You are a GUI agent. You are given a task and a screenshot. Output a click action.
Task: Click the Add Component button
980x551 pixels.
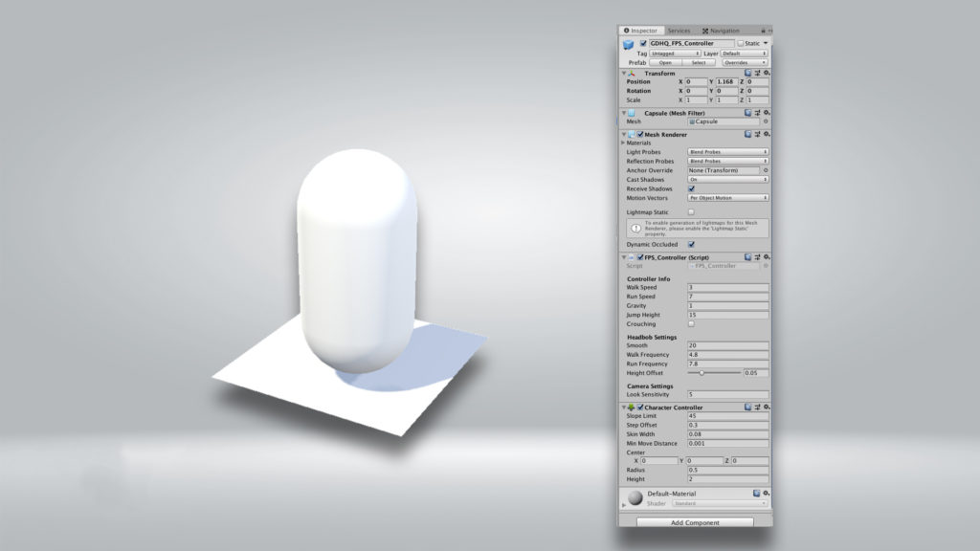(695, 522)
